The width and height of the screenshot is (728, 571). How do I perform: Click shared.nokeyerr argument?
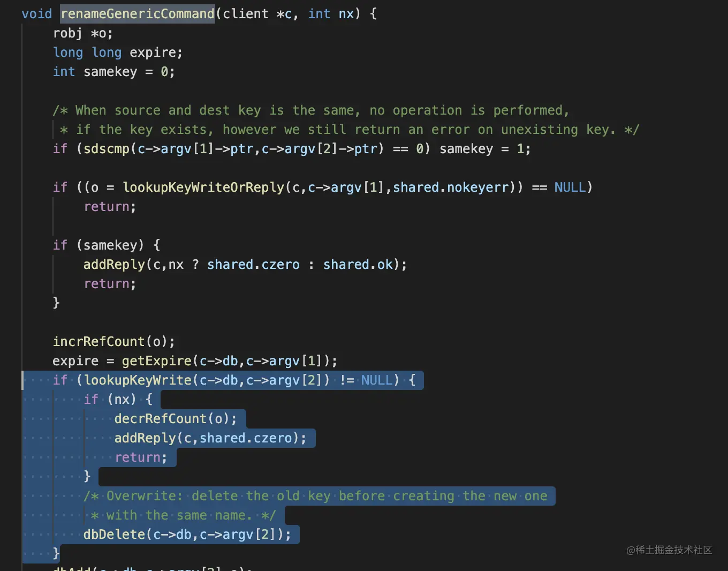[451, 187]
